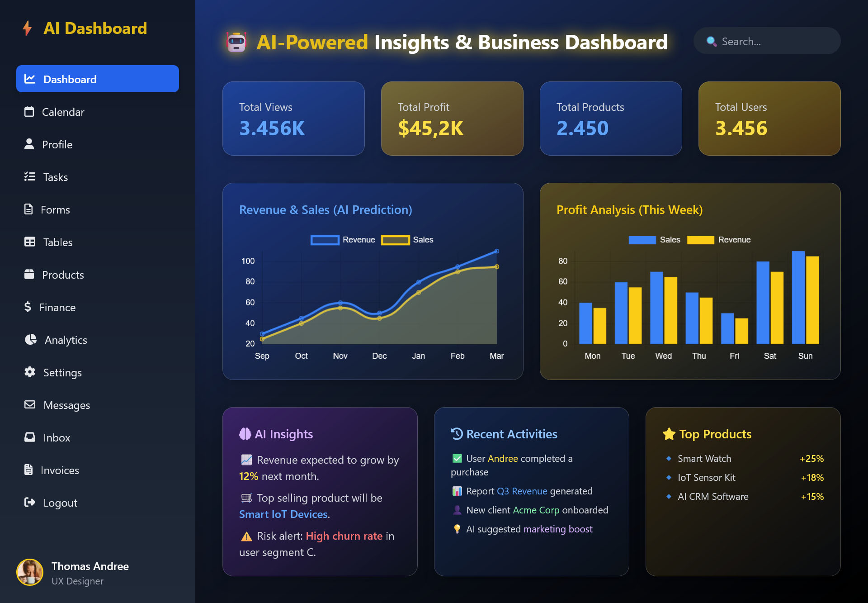The width and height of the screenshot is (868, 603).
Task: Click the Analytics pie chart icon
Action: click(31, 340)
